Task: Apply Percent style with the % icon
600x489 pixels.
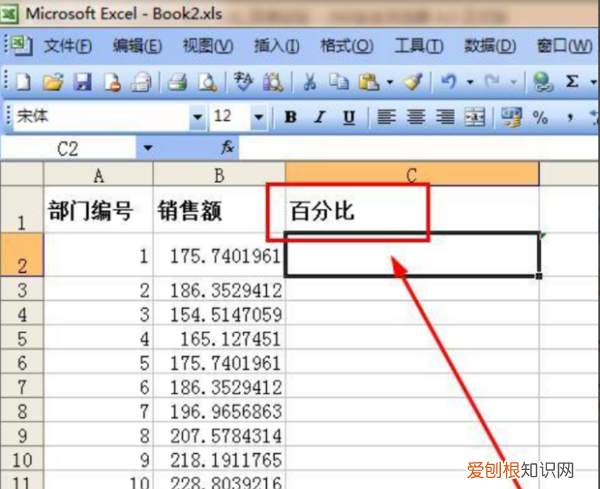Action: pos(540,117)
